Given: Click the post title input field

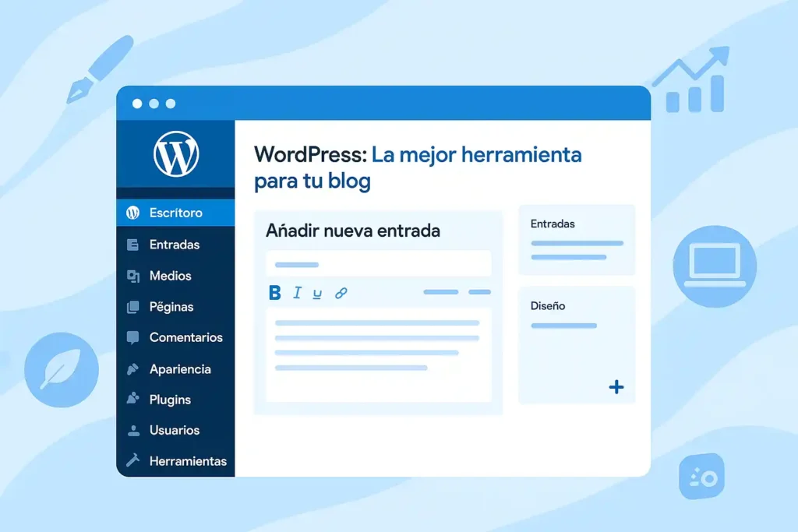Looking at the screenshot, I should click(378, 264).
